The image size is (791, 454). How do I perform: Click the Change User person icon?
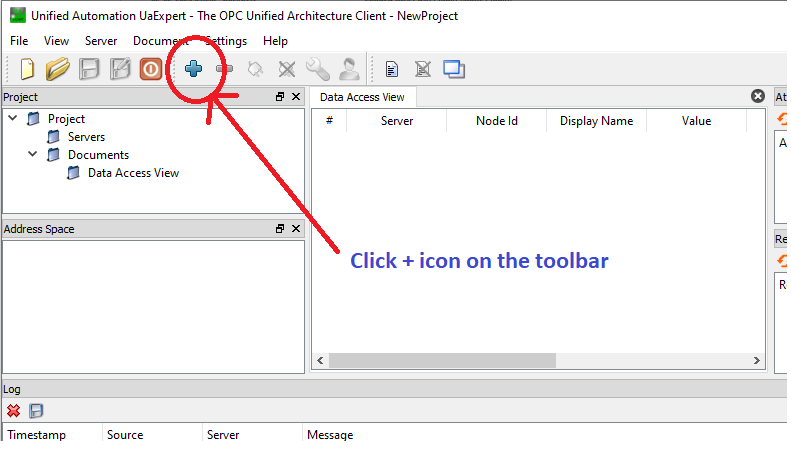tap(349, 69)
